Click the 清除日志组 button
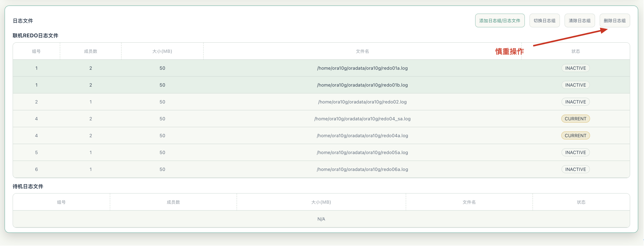The height and width of the screenshot is (247, 644). pyautogui.click(x=579, y=21)
